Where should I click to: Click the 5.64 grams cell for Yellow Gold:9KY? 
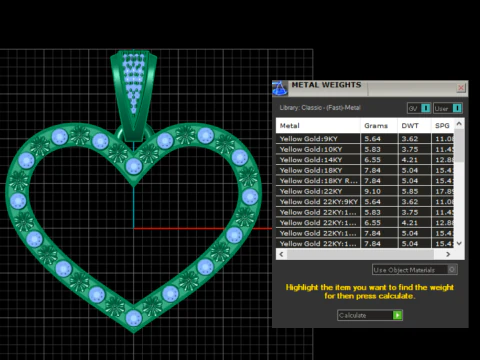(x=379, y=139)
